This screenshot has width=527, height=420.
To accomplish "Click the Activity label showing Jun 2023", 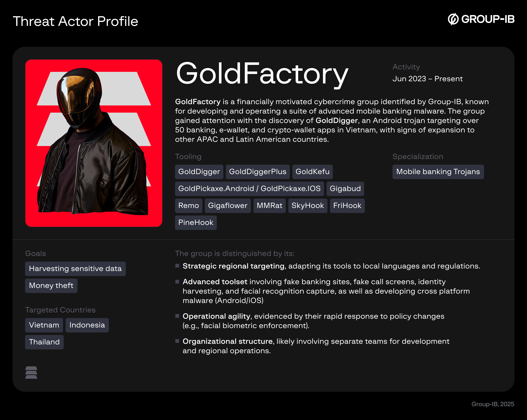I will tap(428, 79).
